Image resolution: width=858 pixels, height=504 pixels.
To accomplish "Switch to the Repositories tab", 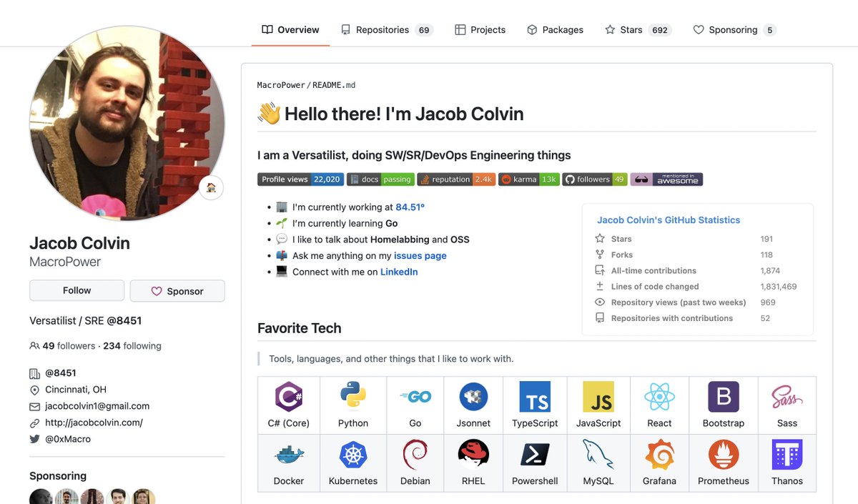I will coord(387,30).
